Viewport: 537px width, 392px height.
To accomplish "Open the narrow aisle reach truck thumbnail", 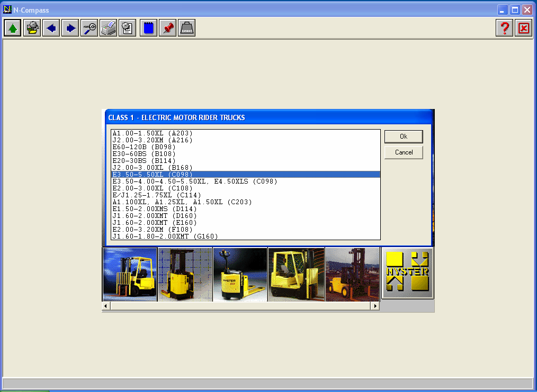I will (x=185, y=275).
